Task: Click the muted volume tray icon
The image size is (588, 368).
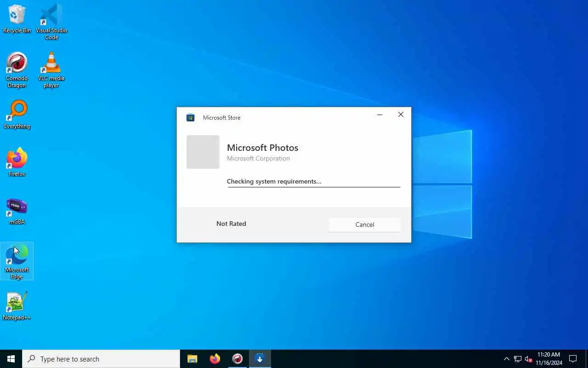Action: pyautogui.click(x=529, y=359)
